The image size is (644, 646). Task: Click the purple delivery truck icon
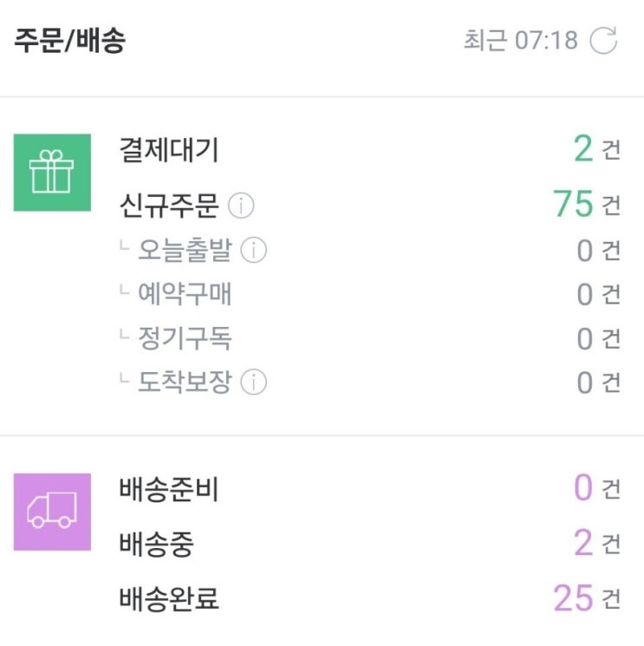pyautogui.click(x=52, y=512)
